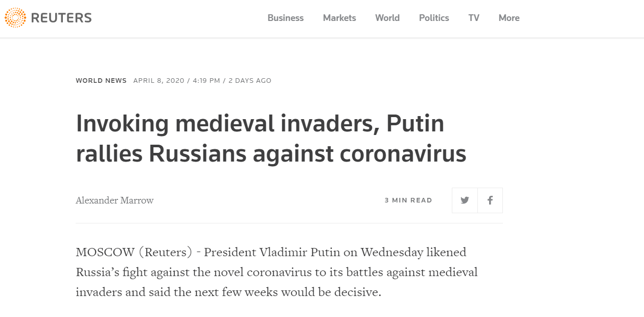Open the Business section

tap(285, 18)
